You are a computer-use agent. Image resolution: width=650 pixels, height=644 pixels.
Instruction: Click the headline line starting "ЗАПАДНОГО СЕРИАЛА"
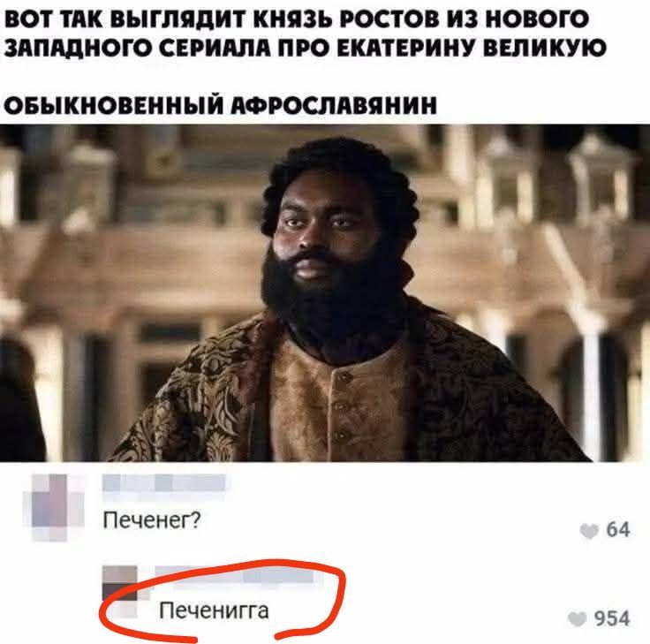pyautogui.click(x=305, y=48)
